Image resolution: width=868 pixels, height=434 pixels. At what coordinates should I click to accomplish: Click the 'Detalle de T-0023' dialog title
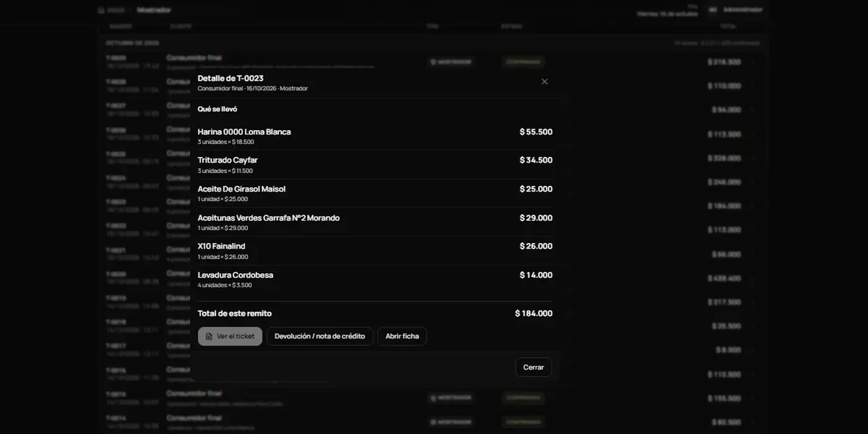tap(231, 78)
